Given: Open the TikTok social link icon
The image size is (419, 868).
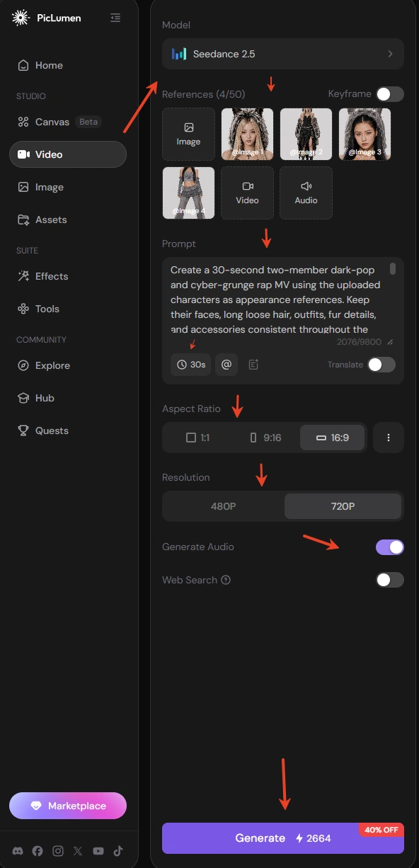Looking at the screenshot, I should tap(118, 851).
